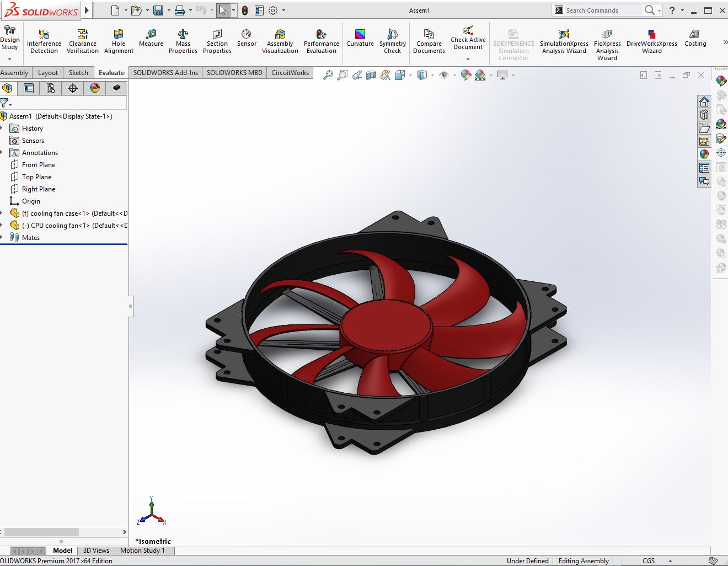Open the unit system CGS dropdown

671,560
